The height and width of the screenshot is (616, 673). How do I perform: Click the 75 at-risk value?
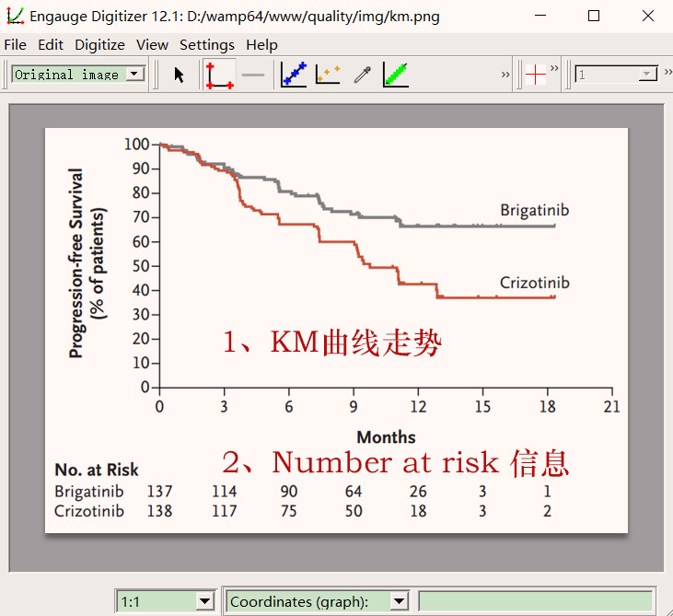289,511
